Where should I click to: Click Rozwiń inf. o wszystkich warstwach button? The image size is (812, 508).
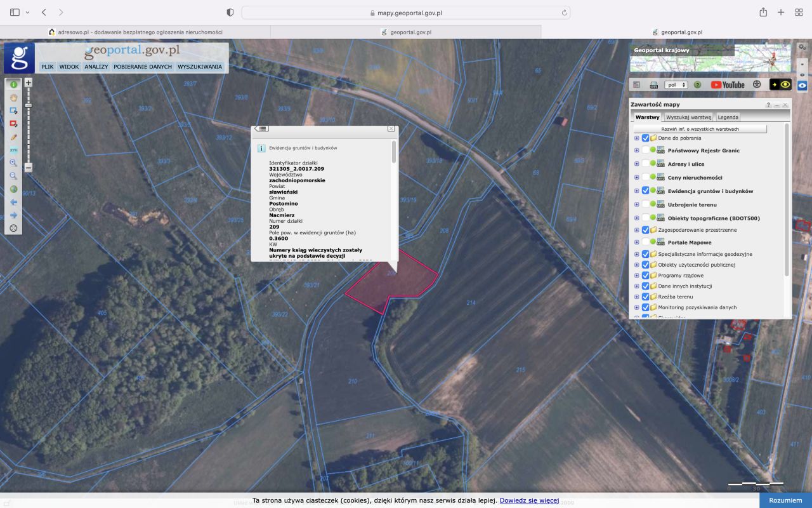700,129
